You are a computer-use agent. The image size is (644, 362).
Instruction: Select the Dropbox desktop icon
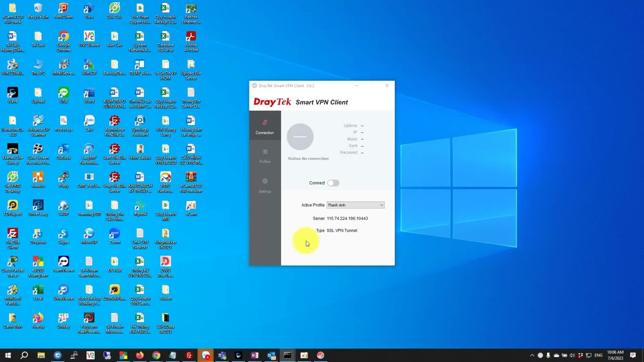coord(38,236)
